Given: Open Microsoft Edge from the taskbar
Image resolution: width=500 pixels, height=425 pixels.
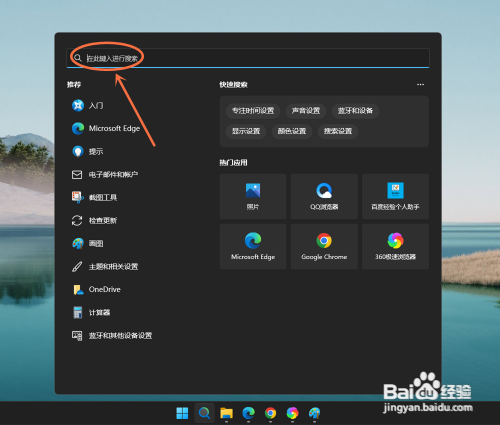Looking at the screenshot, I should pyautogui.click(x=248, y=413).
